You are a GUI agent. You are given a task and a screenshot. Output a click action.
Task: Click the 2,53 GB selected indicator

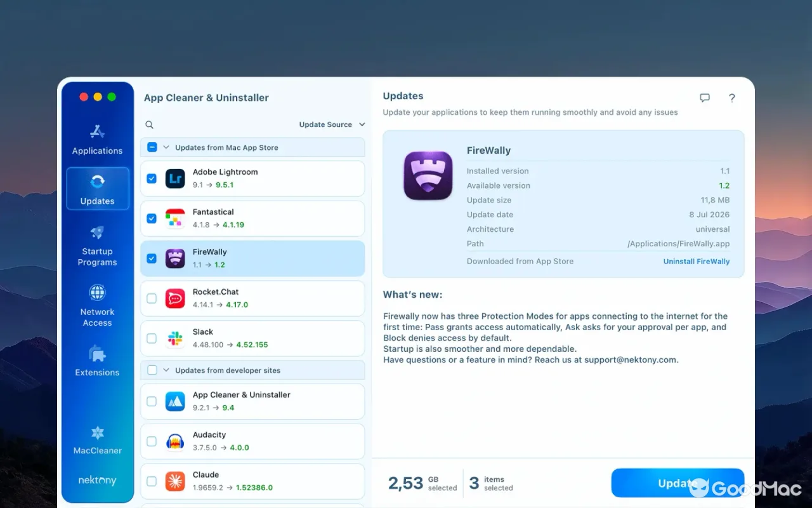(x=422, y=483)
